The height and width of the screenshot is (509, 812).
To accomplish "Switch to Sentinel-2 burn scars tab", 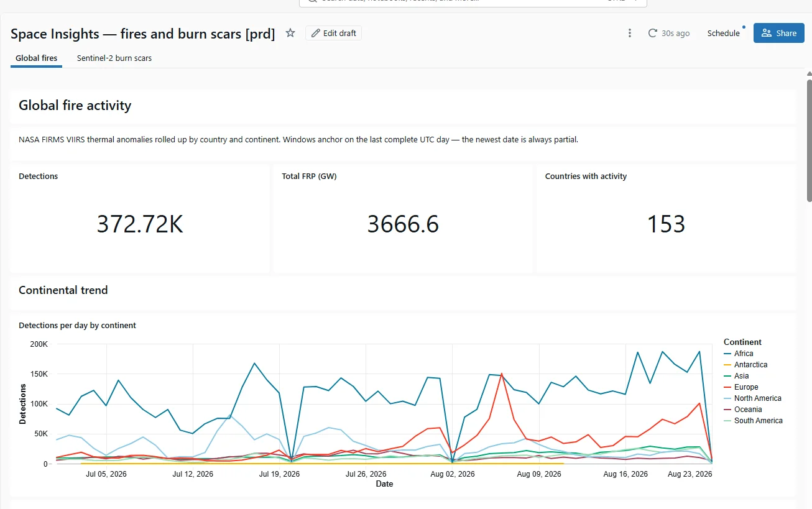I will click(x=114, y=58).
